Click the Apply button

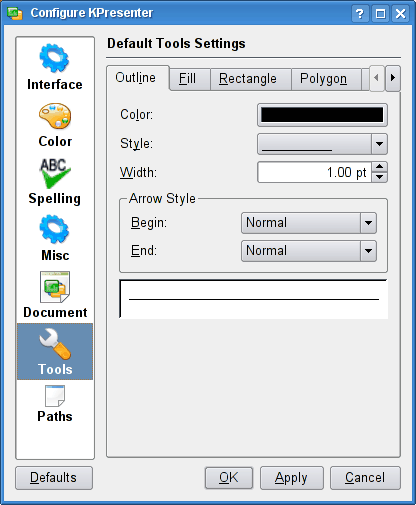(x=291, y=478)
